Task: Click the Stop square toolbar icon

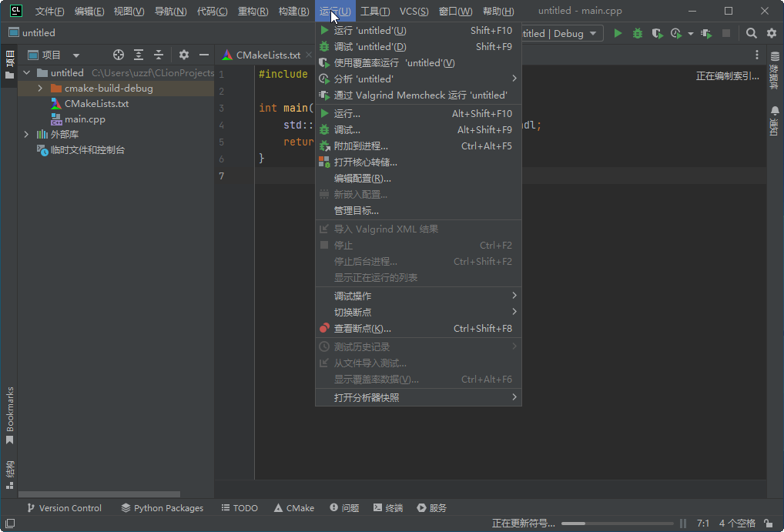Action: click(726, 34)
